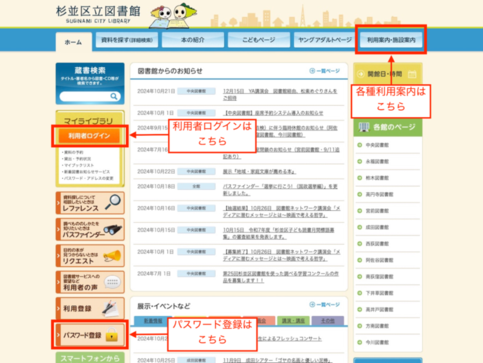Open the 資料を探す navigation tab

click(127, 40)
